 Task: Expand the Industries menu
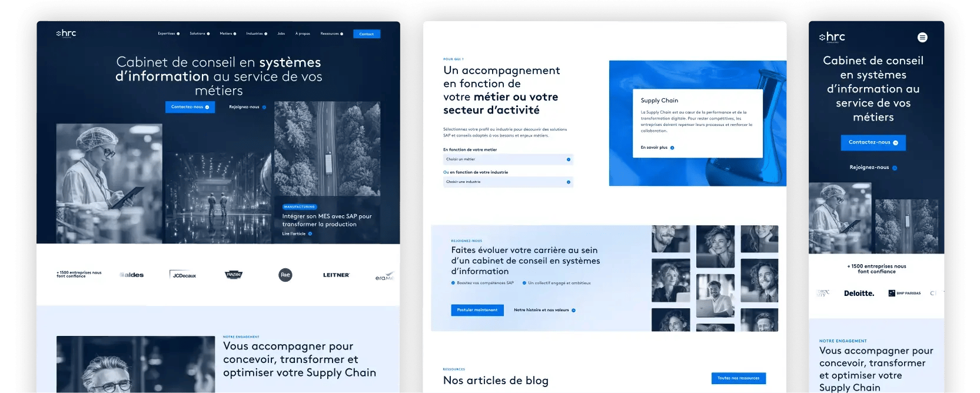coord(257,34)
